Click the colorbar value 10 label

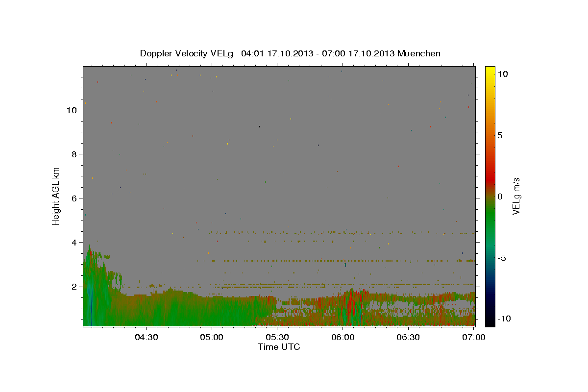(502, 74)
